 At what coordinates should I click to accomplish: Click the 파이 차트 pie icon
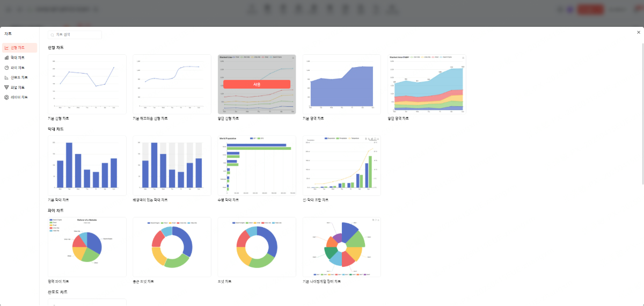[6, 68]
